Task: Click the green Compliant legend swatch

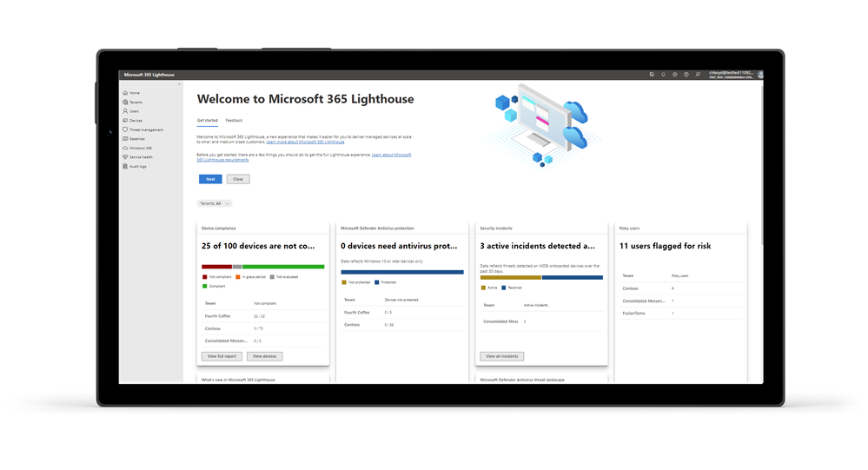Action: [205, 286]
